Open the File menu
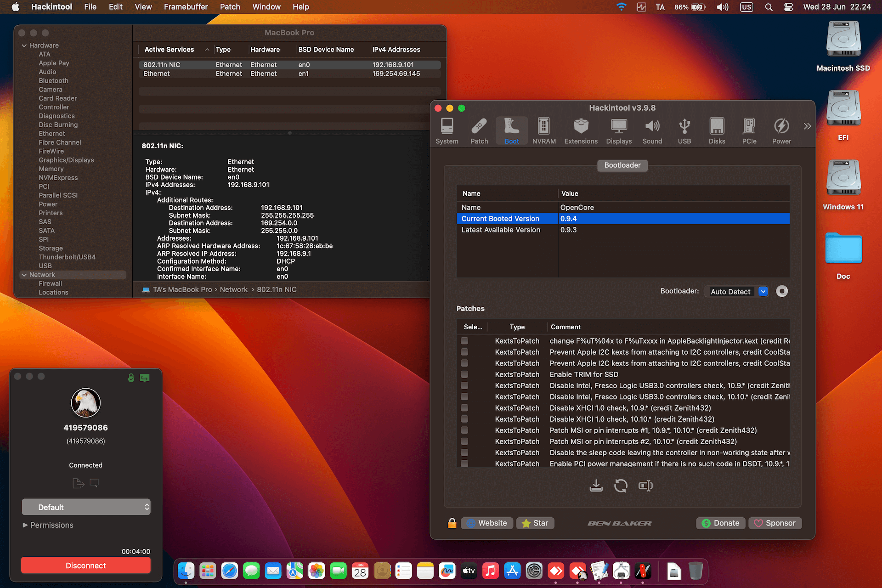 coord(90,7)
